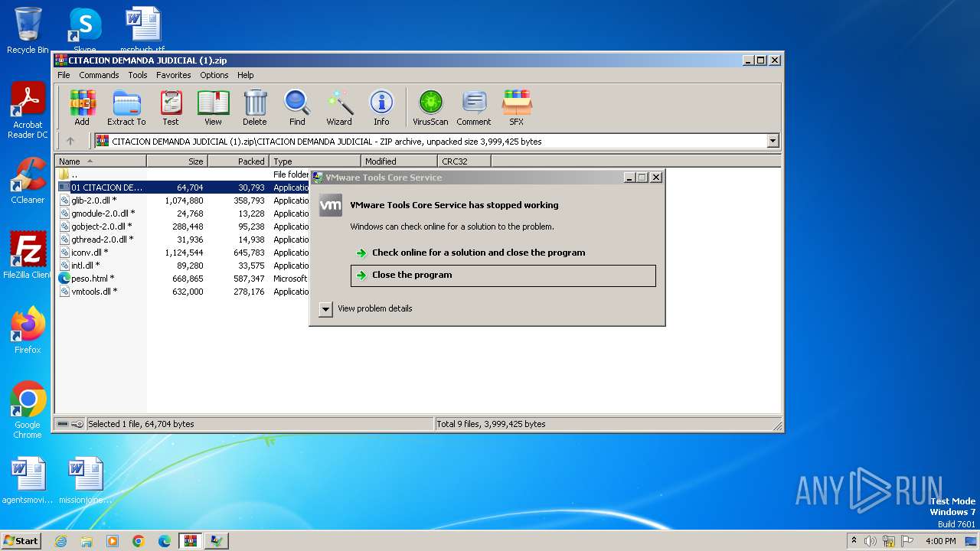Screen dimensions: 980x551
Task: Go up one folder level arrow
Action: [x=70, y=141]
